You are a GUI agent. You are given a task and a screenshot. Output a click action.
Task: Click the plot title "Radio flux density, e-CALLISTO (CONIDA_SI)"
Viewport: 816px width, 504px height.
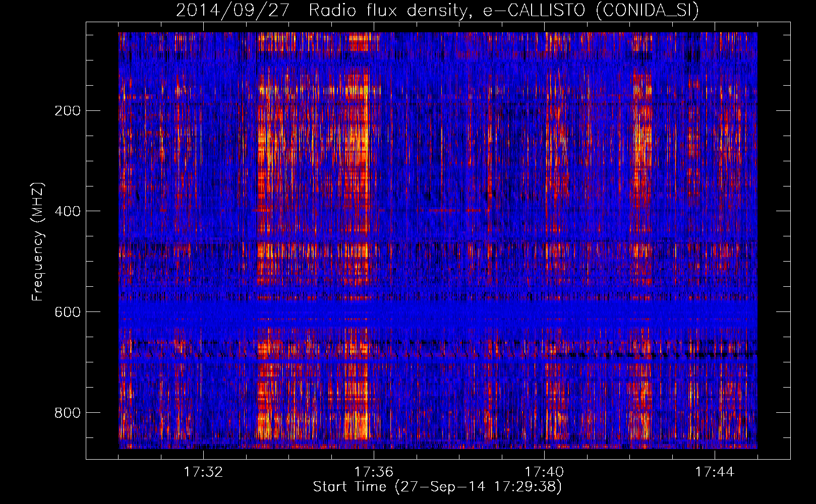pos(504,10)
